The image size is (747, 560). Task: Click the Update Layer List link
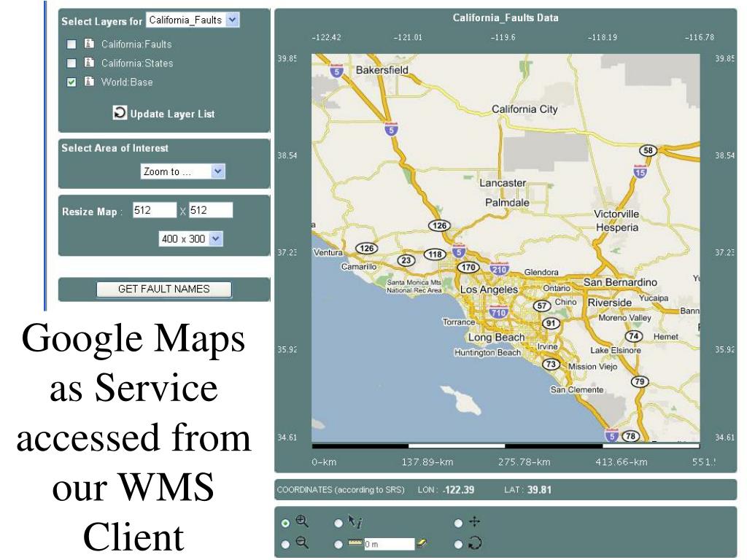[x=172, y=114]
